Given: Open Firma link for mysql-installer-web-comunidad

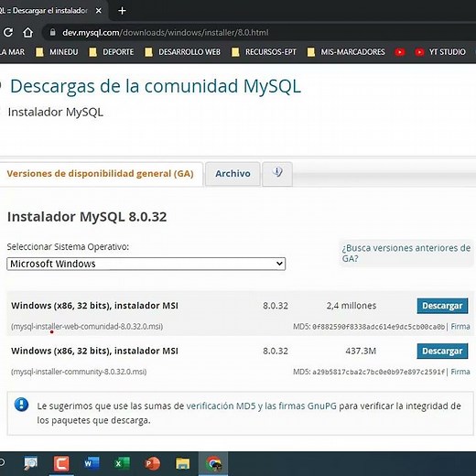Looking at the screenshot, I should (460, 327).
